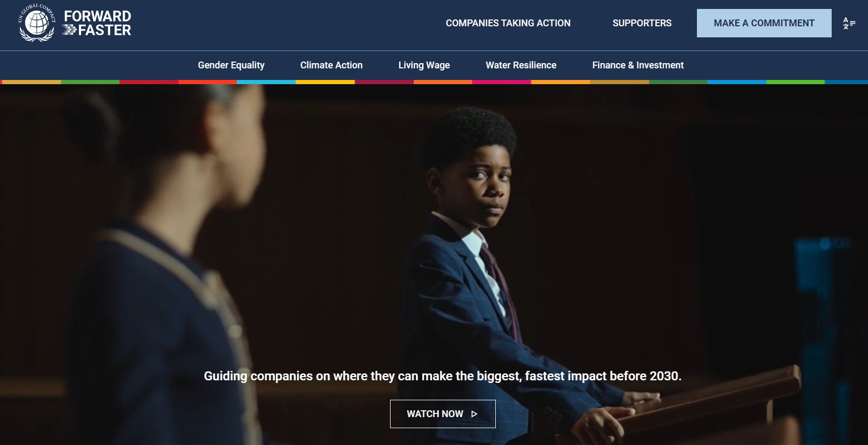868x445 pixels.
Task: Click the Make a Commitment button
Action: tap(764, 23)
